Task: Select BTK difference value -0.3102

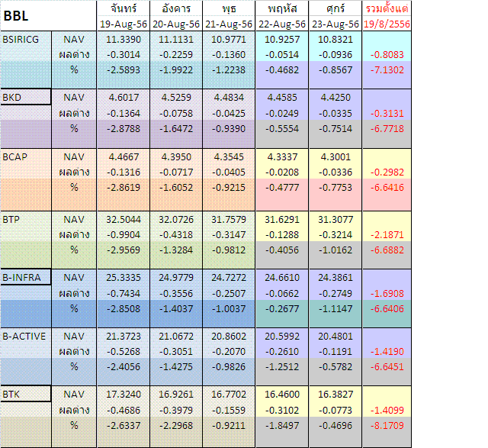Action: coord(282,410)
